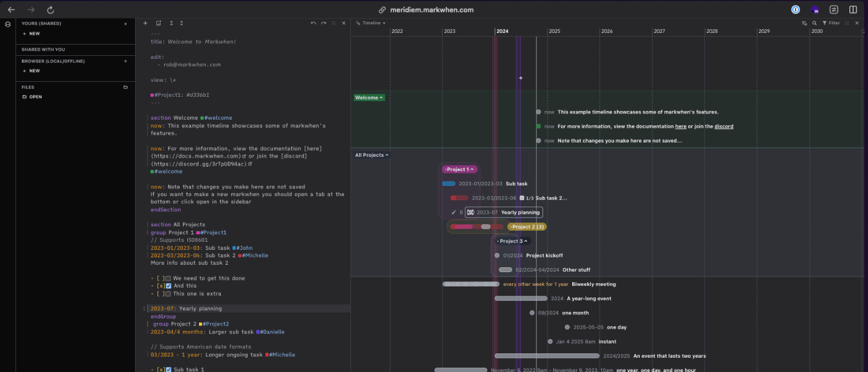Collapse the Project 1 group
This screenshot has width=868, height=372.
tap(459, 169)
